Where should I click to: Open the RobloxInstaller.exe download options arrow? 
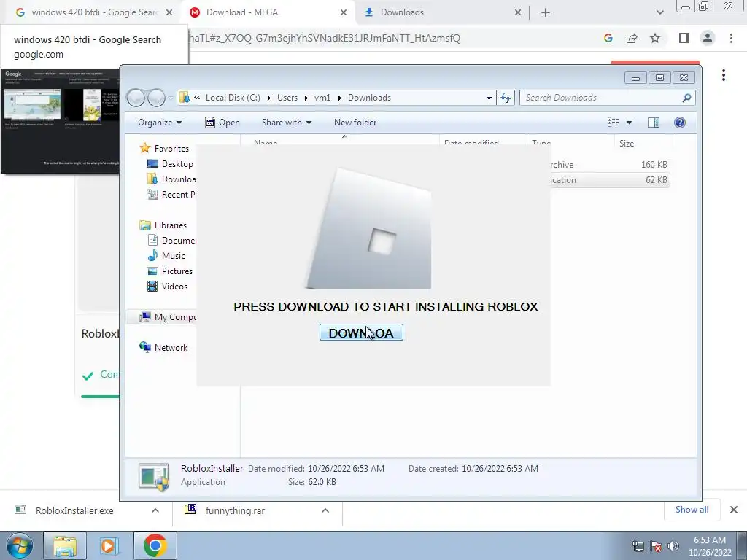(155, 510)
